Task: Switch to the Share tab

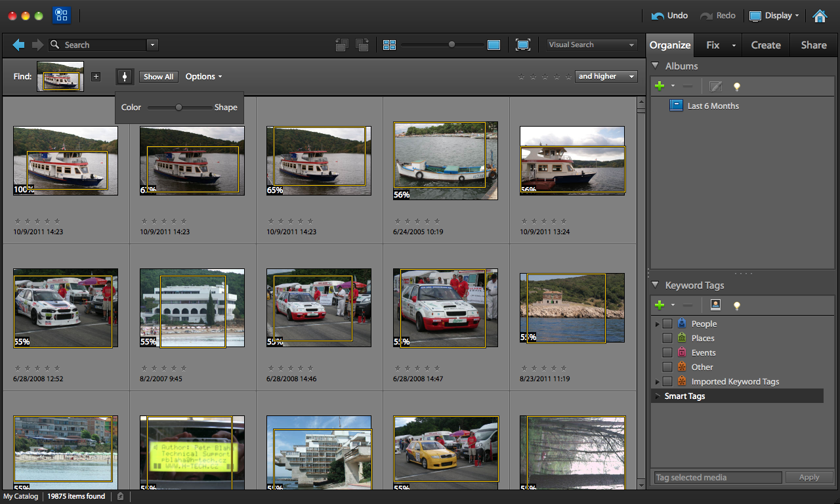Action: [x=814, y=45]
